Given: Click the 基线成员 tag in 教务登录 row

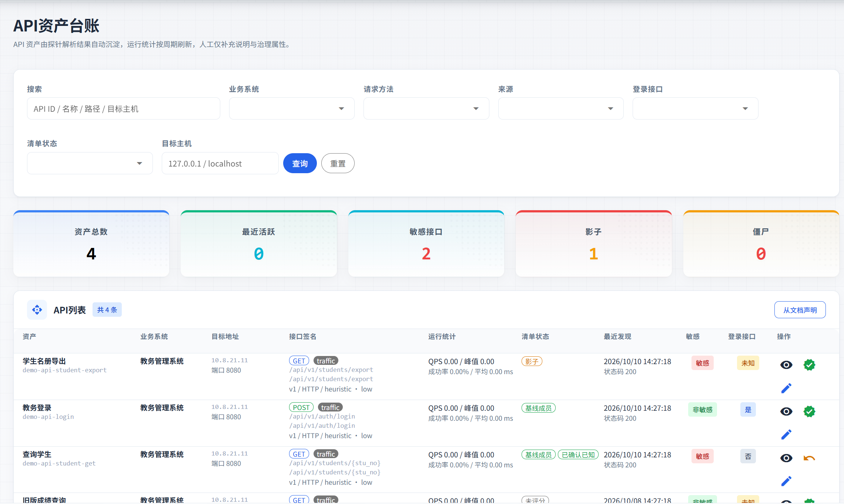Looking at the screenshot, I should (x=539, y=408).
